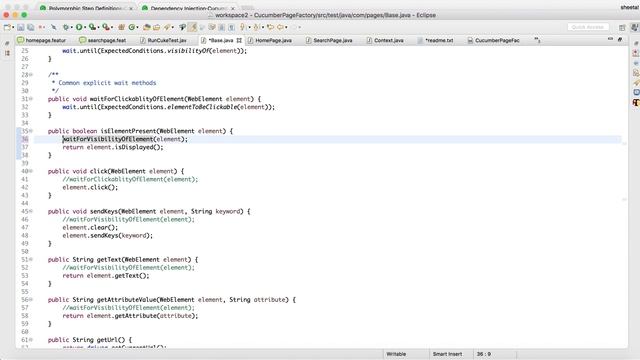Screen dimensions: 640x360
Task: Collapse the getAttributeValue method at line 56
Action: click(31, 300)
